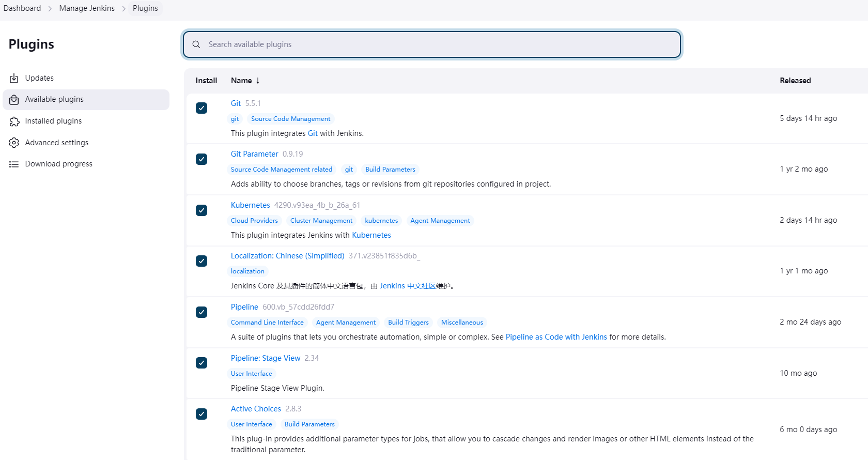Click the Advanced settings gear icon
The height and width of the screenshot is (460, 868).
click(14, 143)
